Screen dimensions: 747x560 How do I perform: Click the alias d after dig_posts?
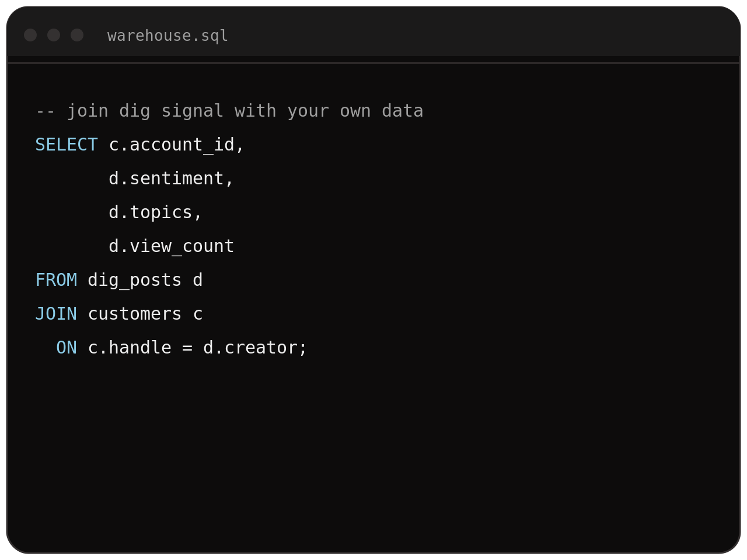click(x=198, y=280)
